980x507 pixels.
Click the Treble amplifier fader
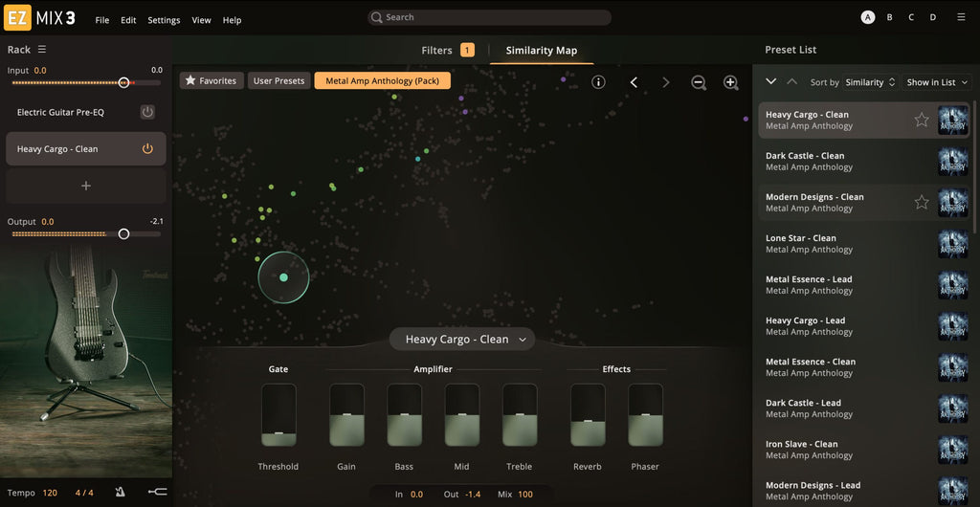pos(520,415)
